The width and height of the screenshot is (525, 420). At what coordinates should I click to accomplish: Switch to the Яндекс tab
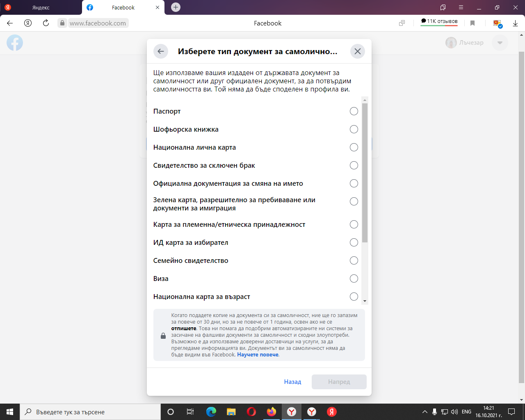(x=41, y=7)
